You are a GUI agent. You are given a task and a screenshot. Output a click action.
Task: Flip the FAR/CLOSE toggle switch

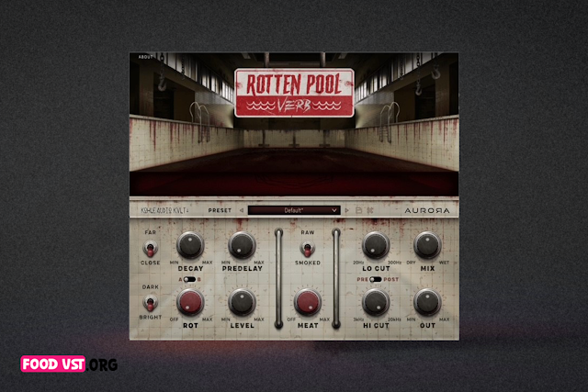(x=151, y=249)
